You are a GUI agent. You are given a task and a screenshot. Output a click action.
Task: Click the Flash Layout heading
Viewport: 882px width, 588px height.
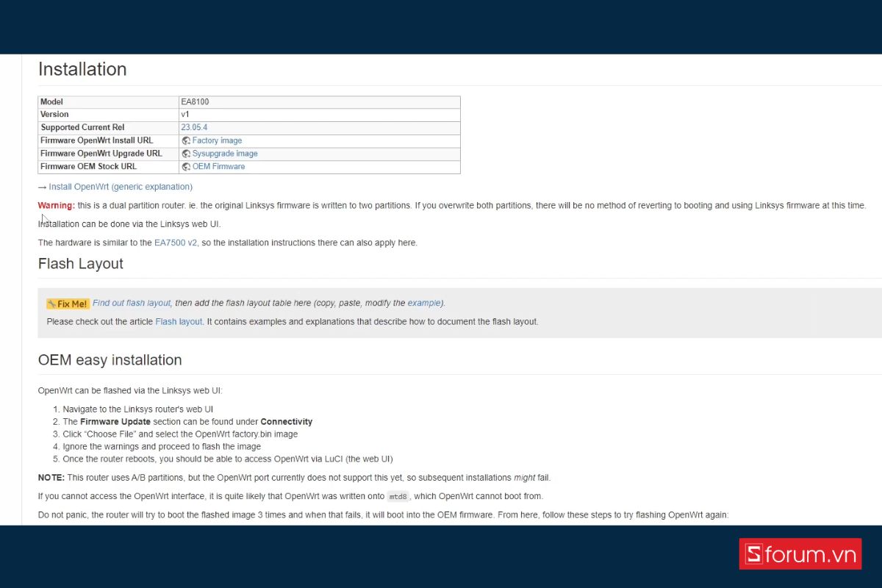(81, 264)
